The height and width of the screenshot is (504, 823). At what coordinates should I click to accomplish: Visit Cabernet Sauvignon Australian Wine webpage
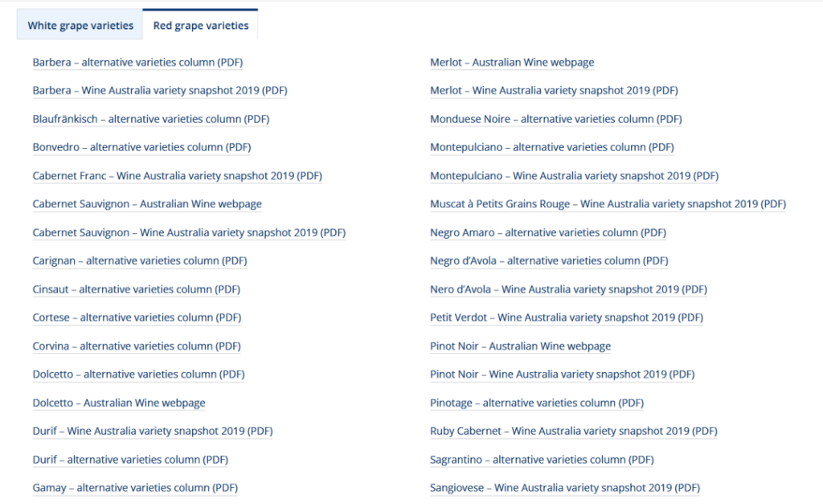tap(147, 204)
